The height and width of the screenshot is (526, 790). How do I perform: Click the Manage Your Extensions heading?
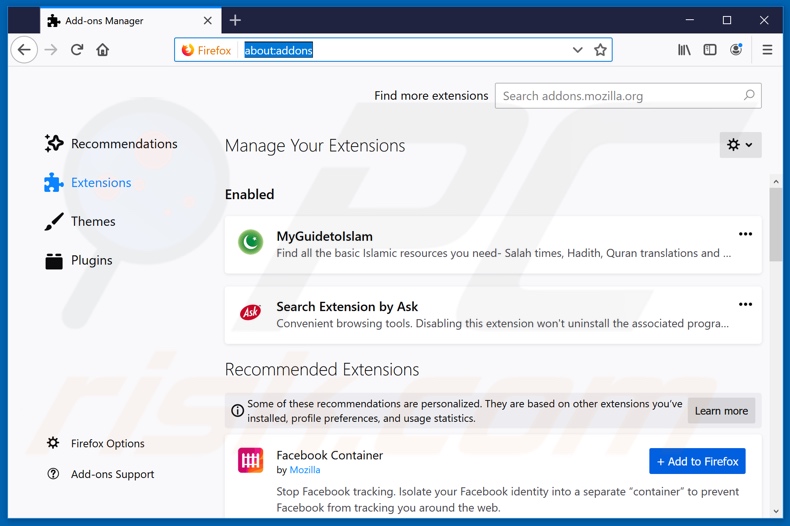tap(315, 146)
